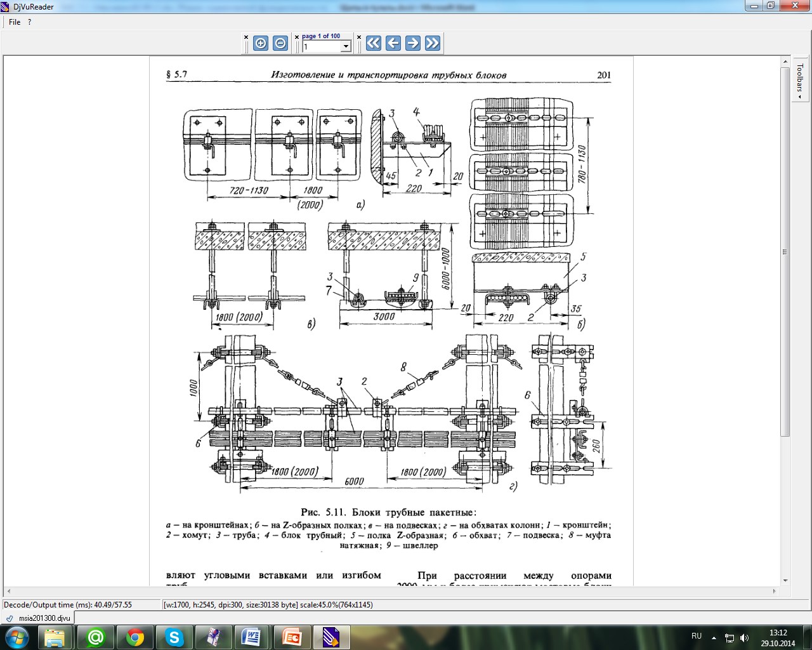The width and height of the screenshot is (812, 650).
Task: Close the navigation arrows toolbar with its x
Action: (359, 37)
